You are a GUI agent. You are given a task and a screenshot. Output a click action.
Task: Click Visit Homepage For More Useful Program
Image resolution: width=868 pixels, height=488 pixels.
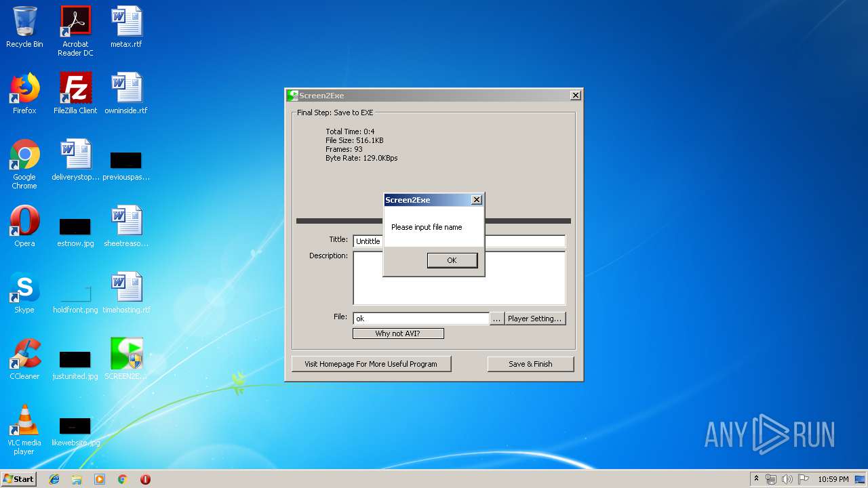[x=371, y=364]
